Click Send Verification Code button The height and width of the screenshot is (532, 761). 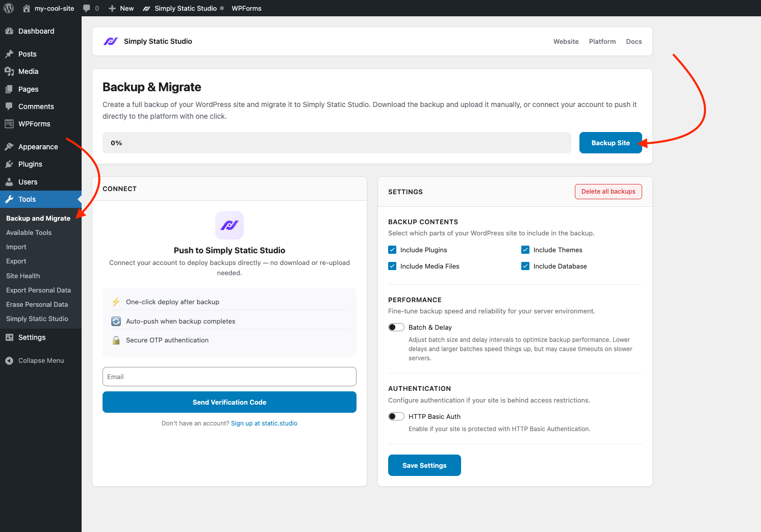230,402
